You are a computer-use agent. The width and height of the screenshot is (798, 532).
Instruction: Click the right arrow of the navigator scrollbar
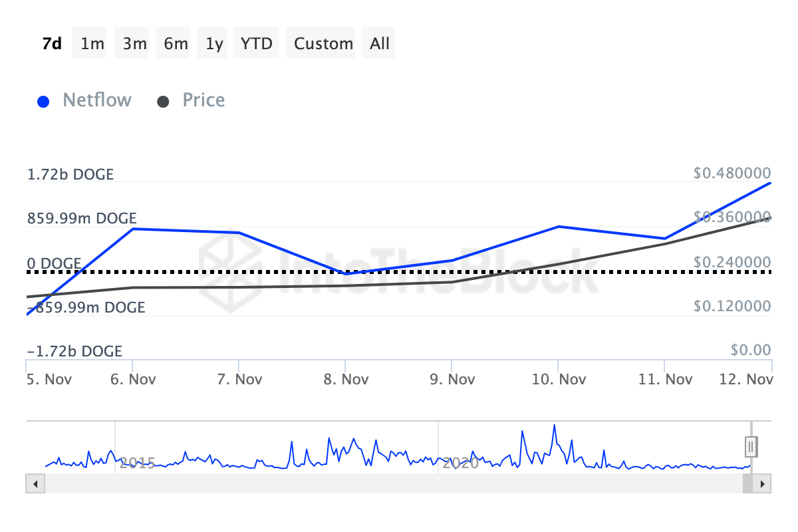click(x=763, y=484)
